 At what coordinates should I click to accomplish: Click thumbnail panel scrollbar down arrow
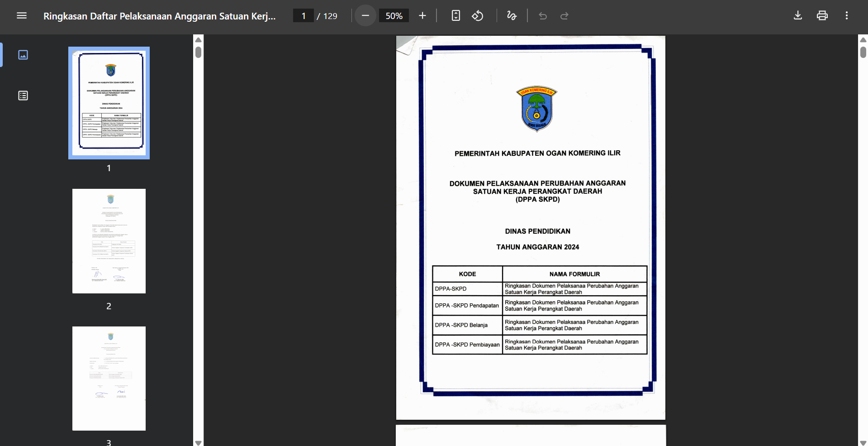(198, 442)
